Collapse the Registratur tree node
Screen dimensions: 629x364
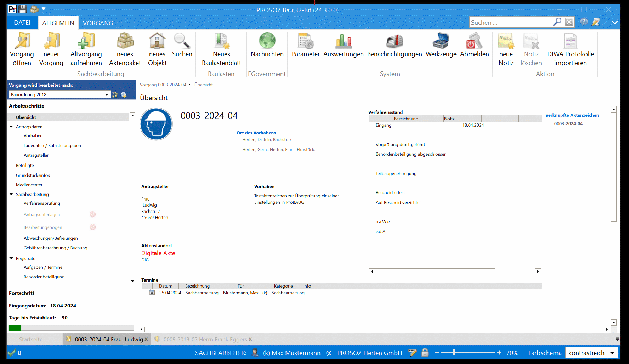[x=11, y=258]
